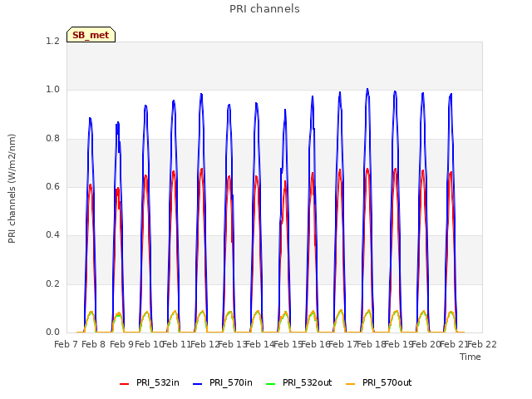Click the PRI channels chart title
532x399 pixels.
click(x=264, y=9)
